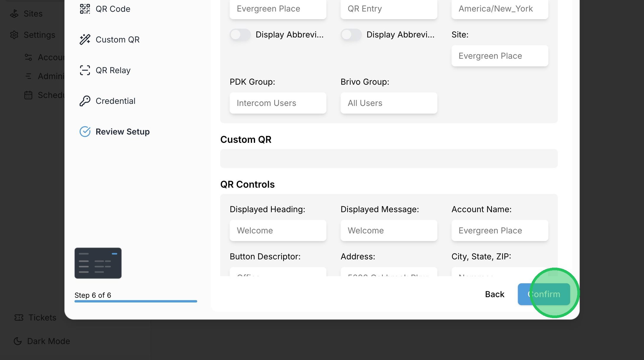Image resolution: width=644 pixels, height=360 pixels.
Task: Toggle first Display Abbreviation switch
Action: pos(240,35)
